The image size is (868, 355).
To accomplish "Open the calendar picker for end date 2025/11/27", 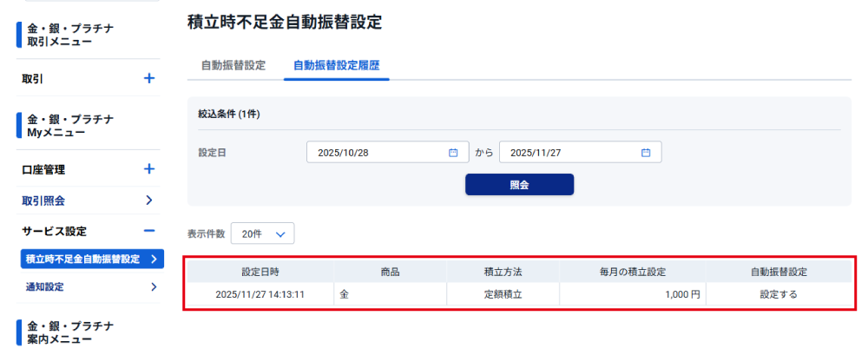I will click(x=645, y=153).
